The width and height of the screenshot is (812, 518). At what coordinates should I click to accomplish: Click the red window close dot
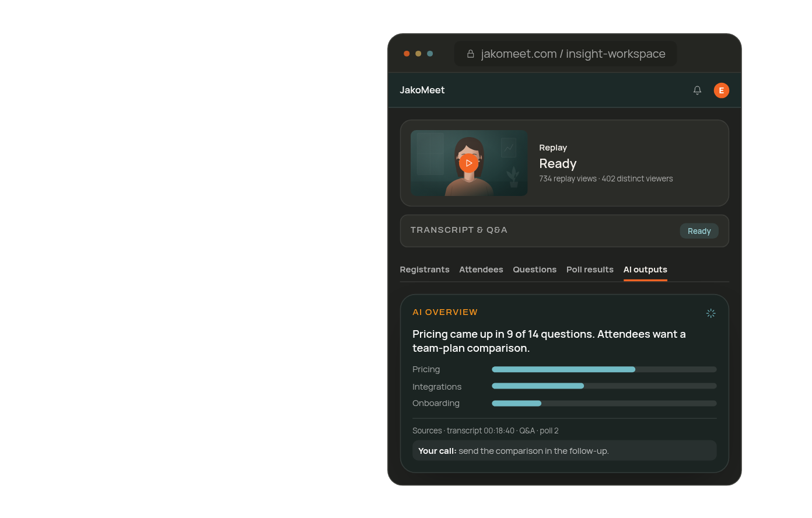tap(407, 54)
